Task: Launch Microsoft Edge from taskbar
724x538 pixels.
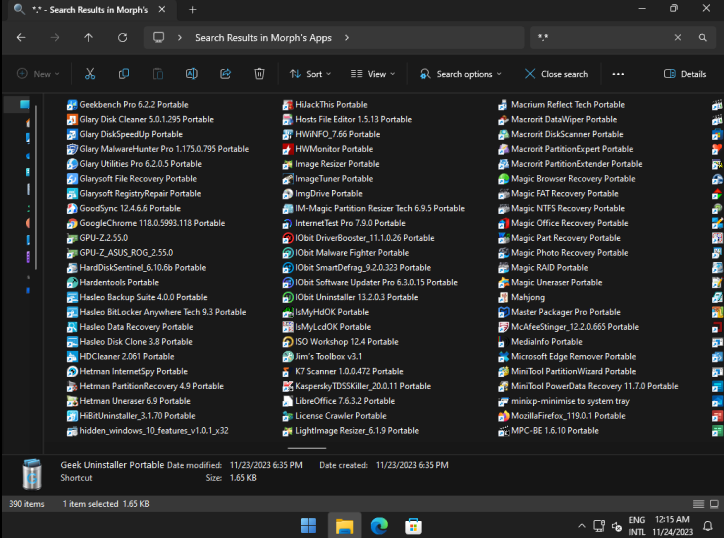Action: pos(379,526)
